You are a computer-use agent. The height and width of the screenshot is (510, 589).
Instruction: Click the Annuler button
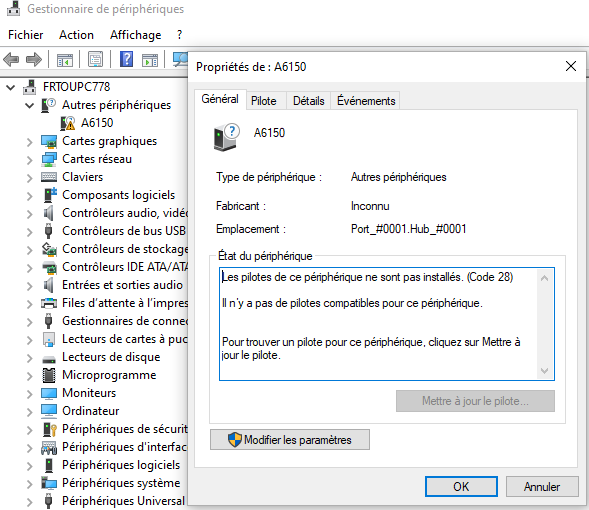pos(542,487)
